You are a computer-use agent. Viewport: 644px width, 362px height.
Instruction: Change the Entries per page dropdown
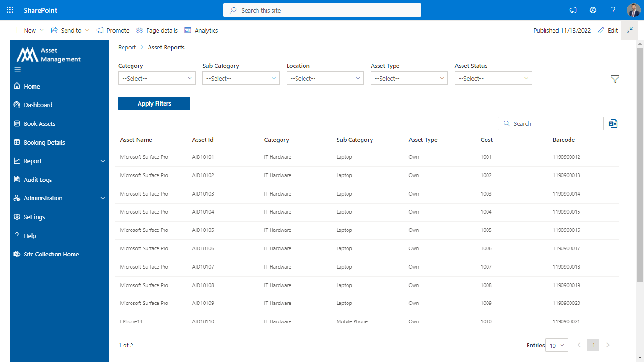point(556,345)
